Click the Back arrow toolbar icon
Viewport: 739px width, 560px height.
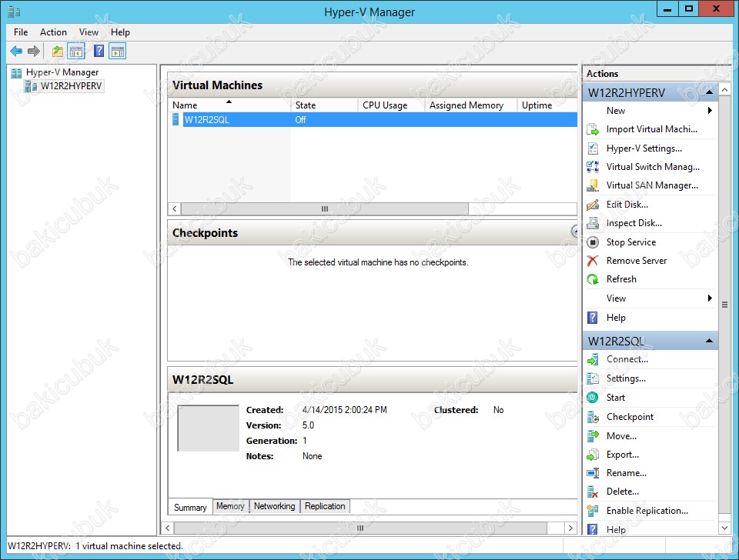16,51
